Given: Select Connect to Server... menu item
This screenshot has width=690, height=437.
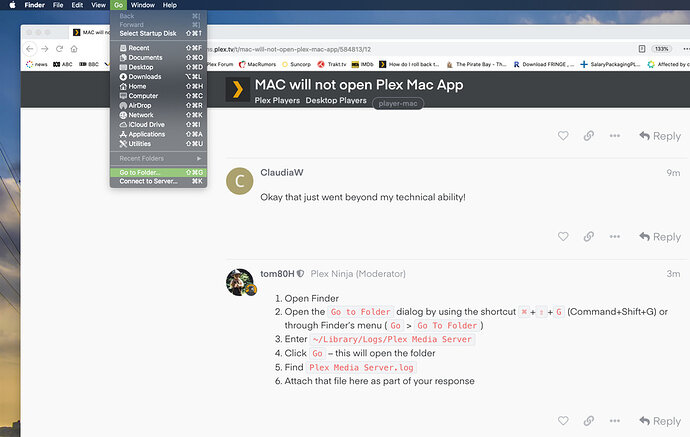Looking at the screenshot, I should [158, 181].
